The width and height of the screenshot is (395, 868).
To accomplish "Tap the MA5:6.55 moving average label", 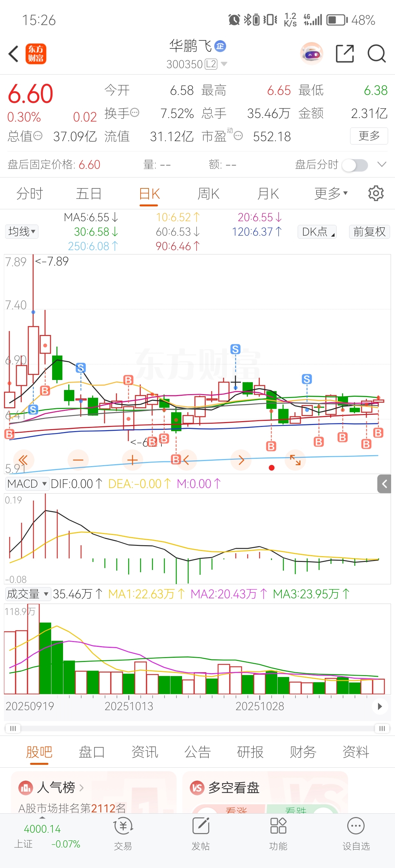I will 91,217.
